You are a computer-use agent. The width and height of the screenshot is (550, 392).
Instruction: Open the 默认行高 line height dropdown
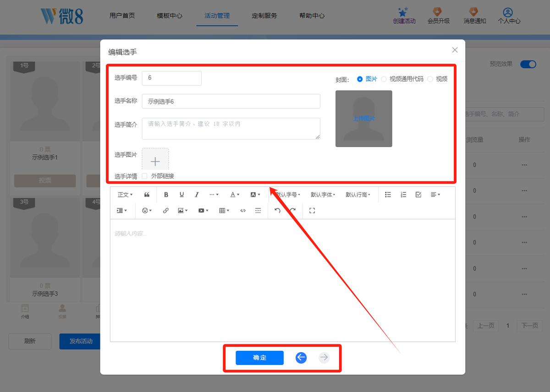tap(358, 195)
